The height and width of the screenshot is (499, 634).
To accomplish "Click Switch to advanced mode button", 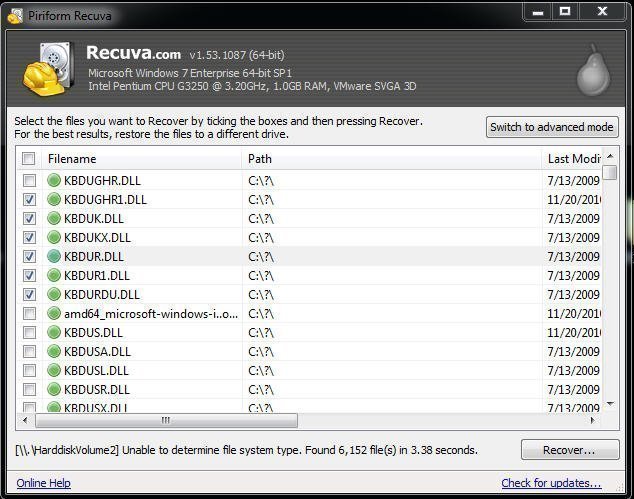I will pos(552,127).
